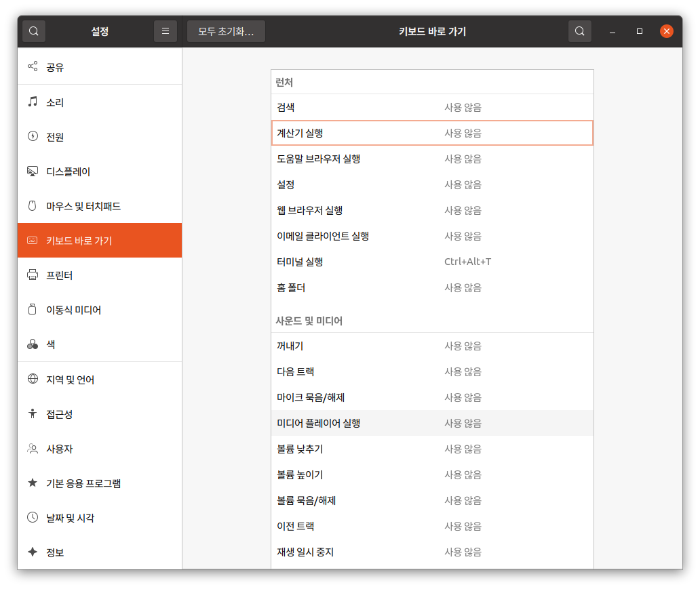Click the sparkle icon for 정보
This screenshot has width=700, height=589.
pyautogui.click(x=33, y=552)
